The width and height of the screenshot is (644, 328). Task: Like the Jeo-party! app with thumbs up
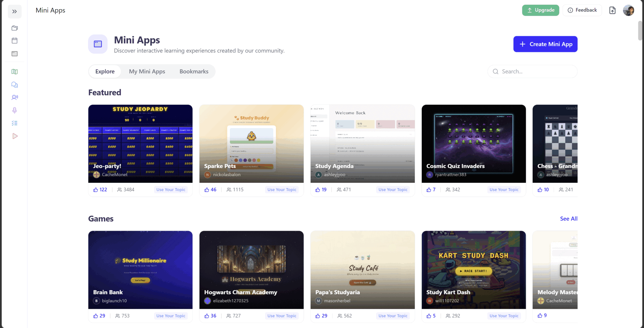(96, 190)
